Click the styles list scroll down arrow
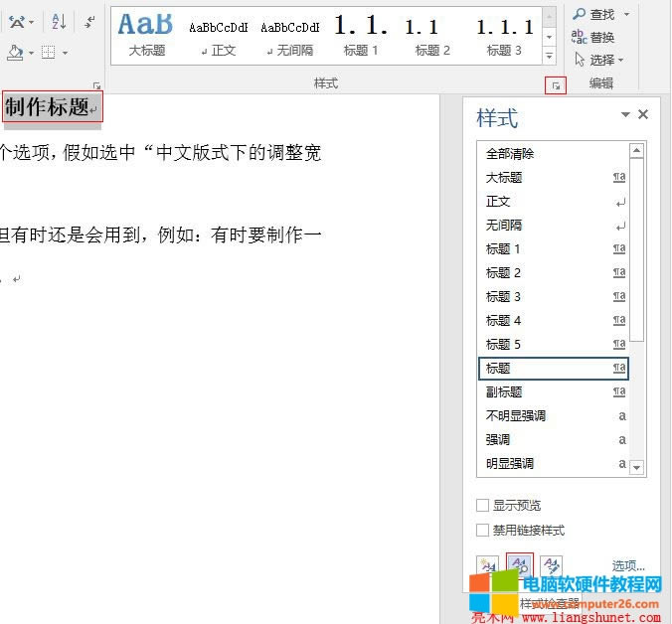Screen dimensions: 672x624 (x=637, y=466)
